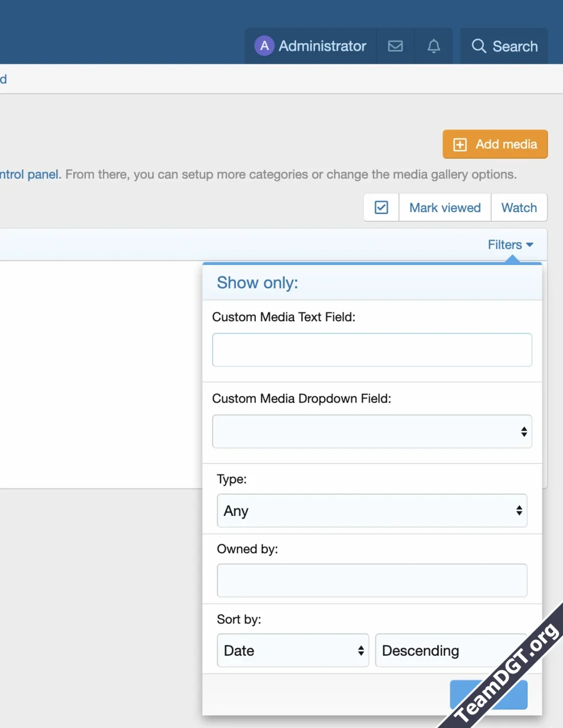563x728 pixels.
Task: Collapse the Filters dropdown panel
Action: 510,245
